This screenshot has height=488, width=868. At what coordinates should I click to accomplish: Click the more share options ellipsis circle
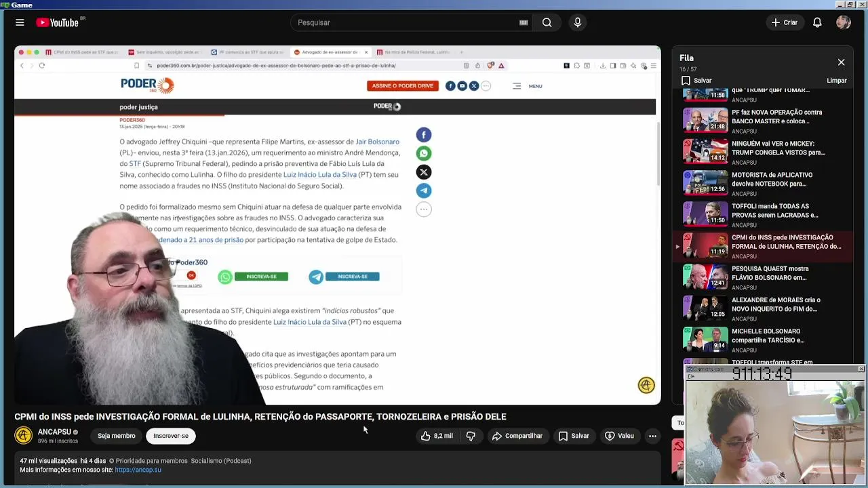pos(424,209)
